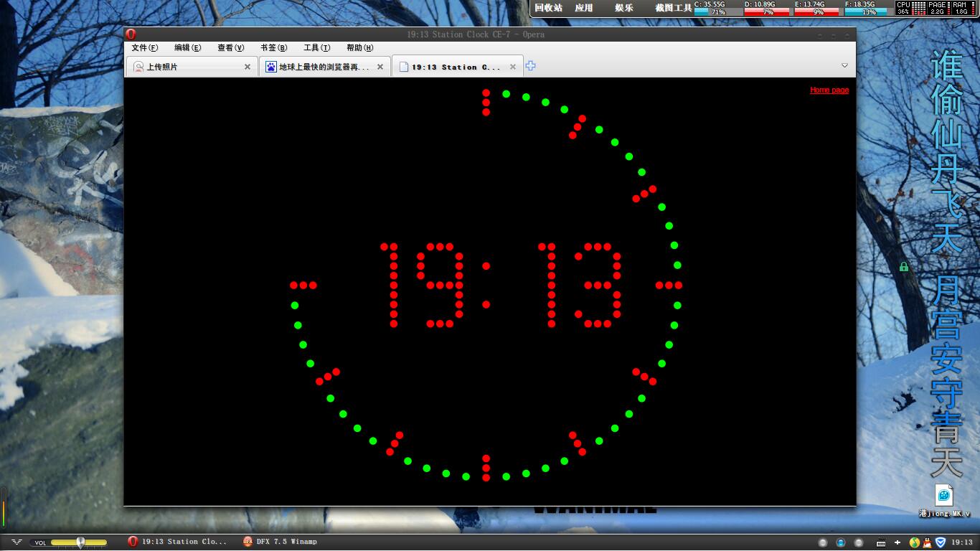Add a new tab with the plus icon

tap(531, 66)
